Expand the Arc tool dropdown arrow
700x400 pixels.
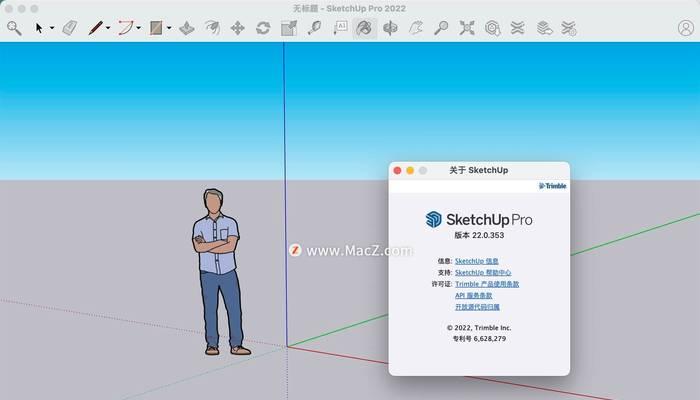138,28
